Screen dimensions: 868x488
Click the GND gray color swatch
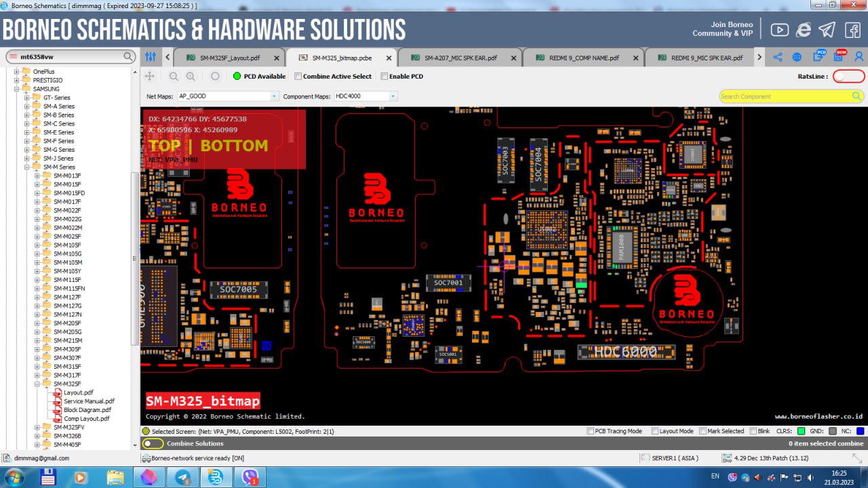pos(832,431)
